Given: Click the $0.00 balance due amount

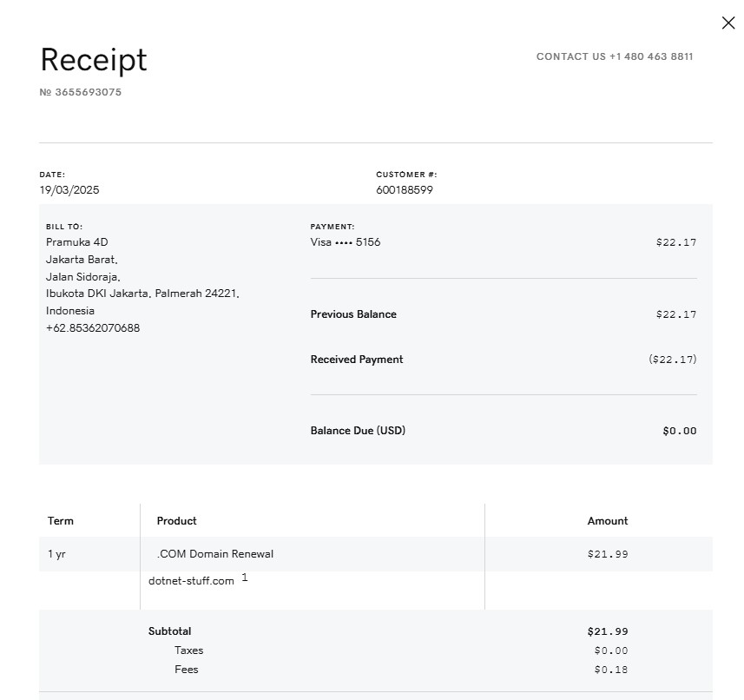Looking at the screenshot, I should 679,431.
